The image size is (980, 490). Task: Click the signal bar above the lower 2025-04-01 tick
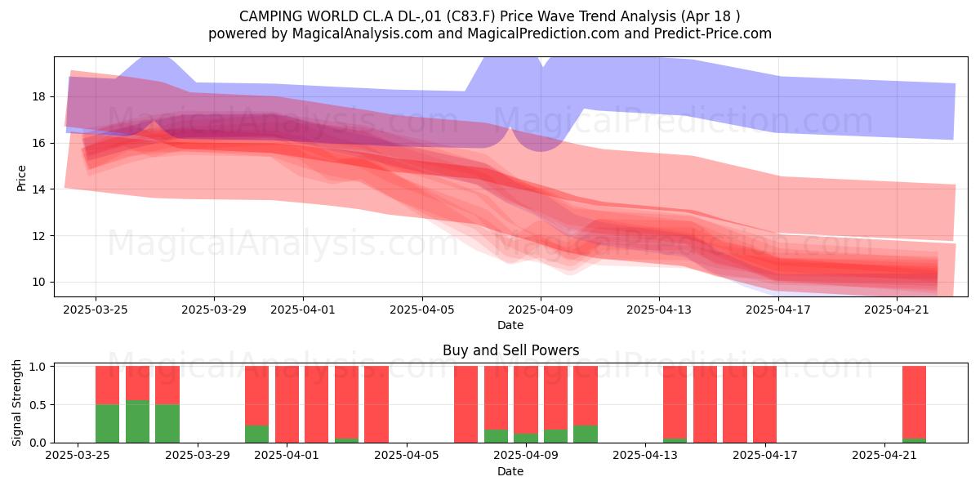[x=287, y=404]
